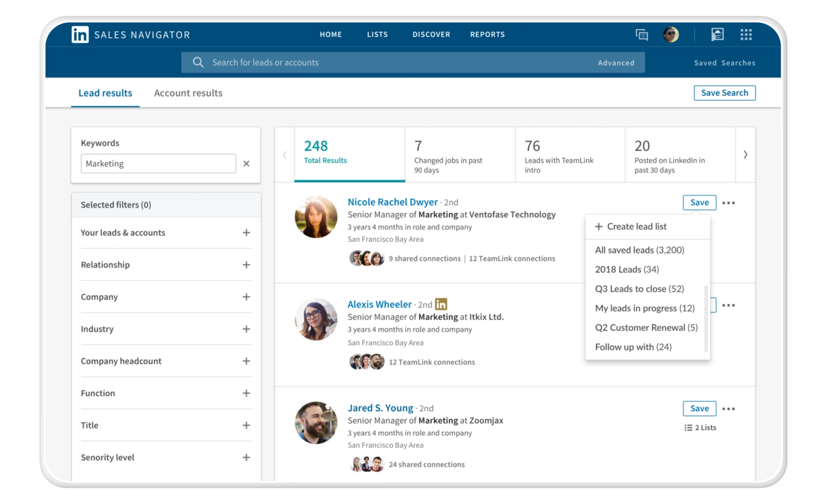Open Jared S. Young's profile name link
Image resolution: width=827 pixels, height=504 pixels.
380,408
